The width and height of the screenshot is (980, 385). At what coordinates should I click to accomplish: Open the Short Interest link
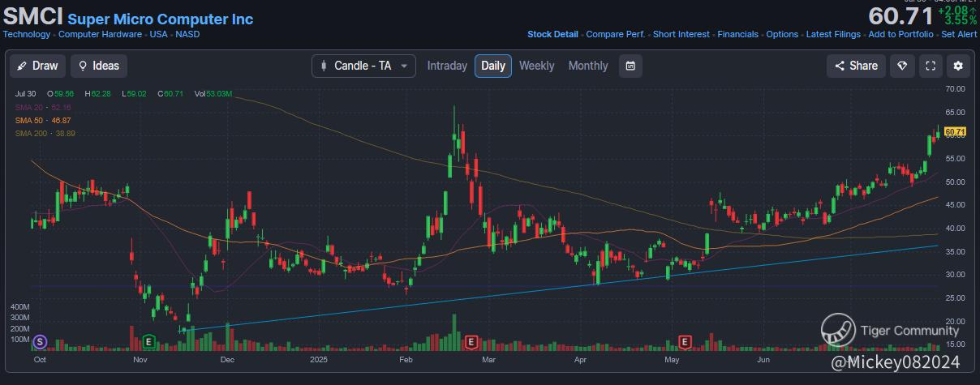(x=681, y=35)
